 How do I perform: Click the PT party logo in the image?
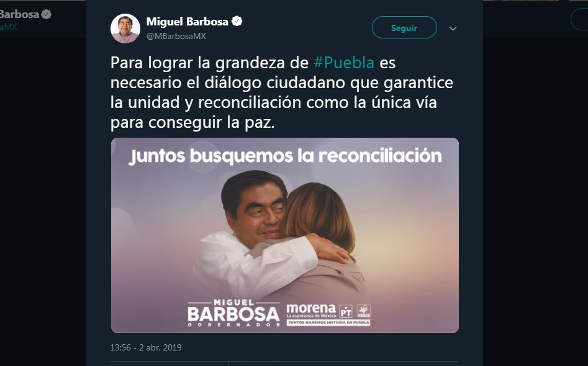pyautogui.click(x=346, y=311)
